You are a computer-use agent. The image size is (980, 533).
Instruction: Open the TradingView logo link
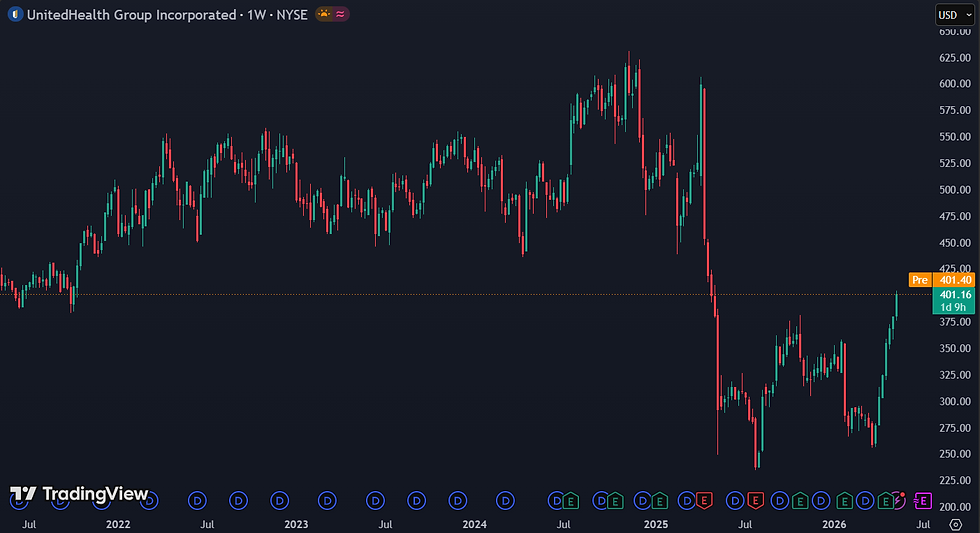[x=79, y=494]
